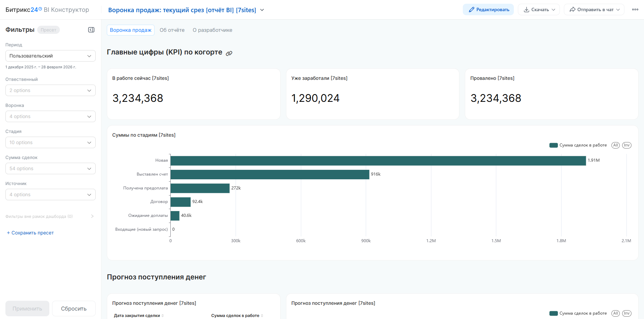This screenshot has width=644, height=319.
Task: Open the three-dots more options menu
Action: [x=635, y=9]
